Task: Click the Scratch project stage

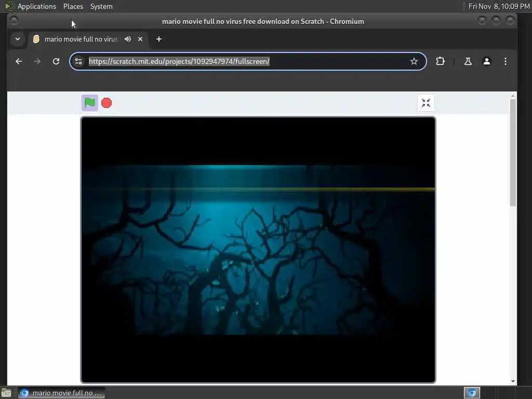Action: [258, 250]
